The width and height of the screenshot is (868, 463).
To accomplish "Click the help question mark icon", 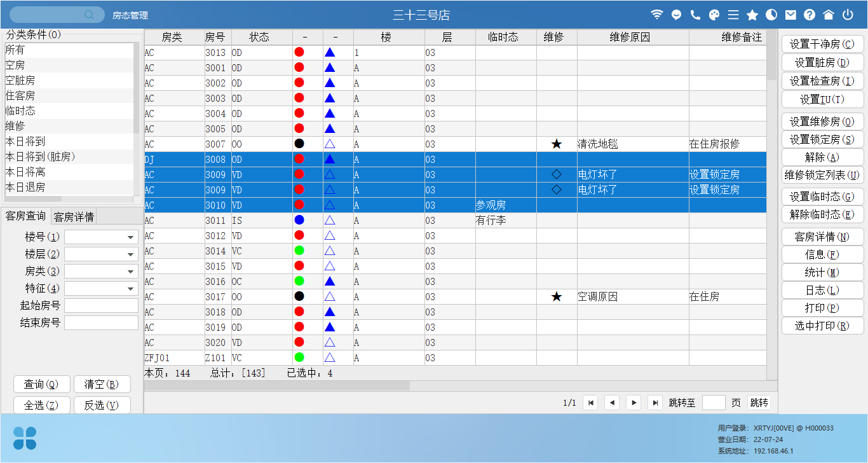I will 810,15.
